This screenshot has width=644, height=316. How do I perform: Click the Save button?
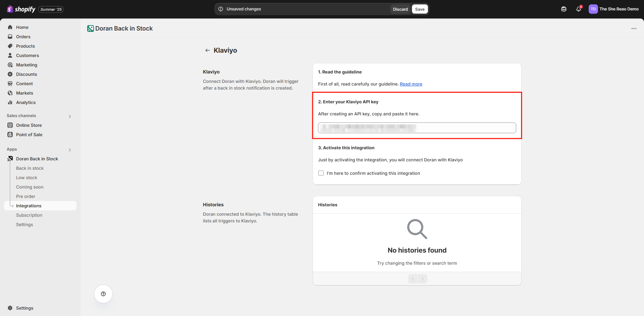coord(420,9)
